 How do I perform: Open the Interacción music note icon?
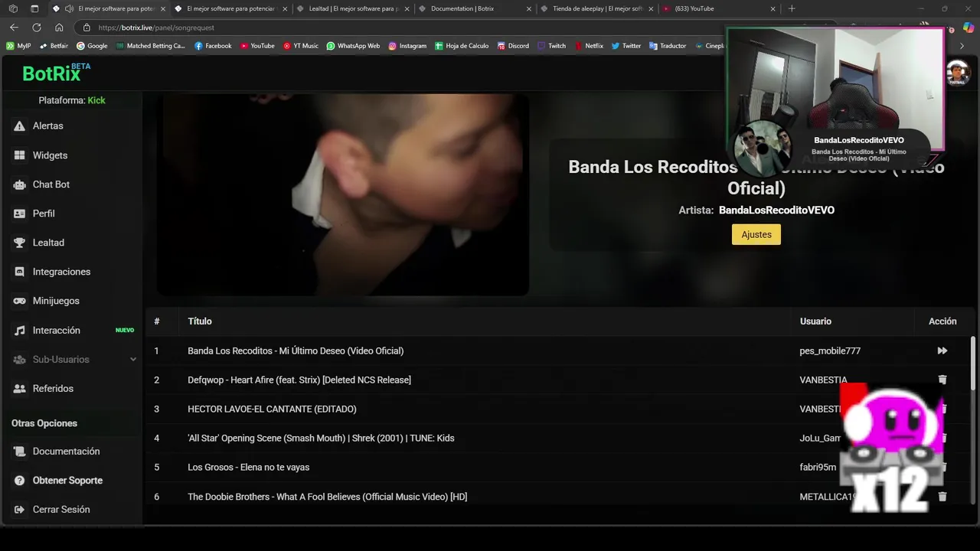(x=19, y=331)
